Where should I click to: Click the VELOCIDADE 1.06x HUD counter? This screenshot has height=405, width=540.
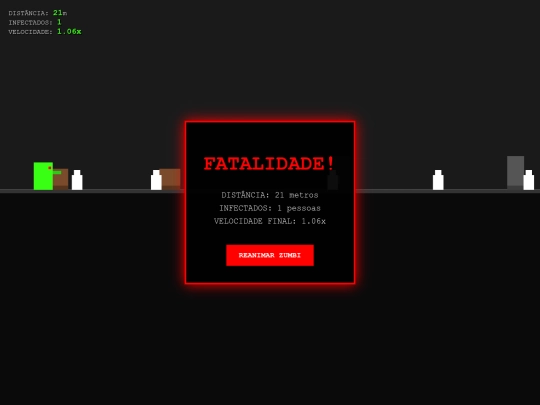pyautogui.click(x=45, y=32)
